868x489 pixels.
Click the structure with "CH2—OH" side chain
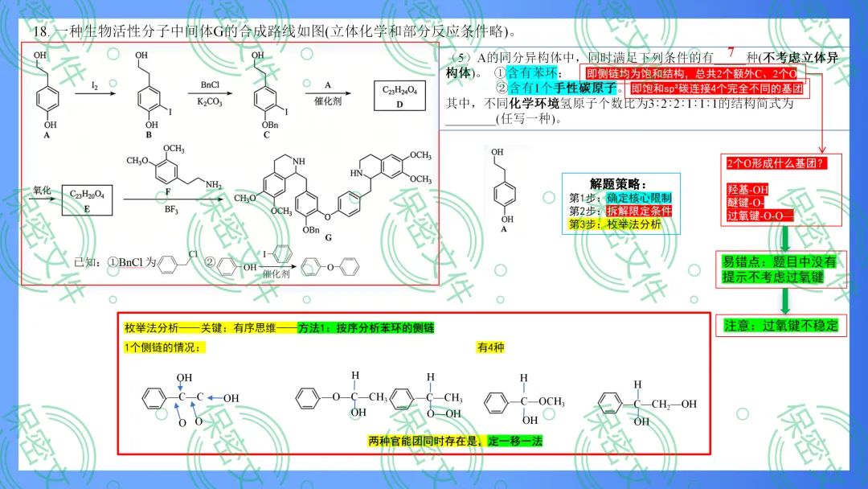pyautogui.click(x=648, y=403)
